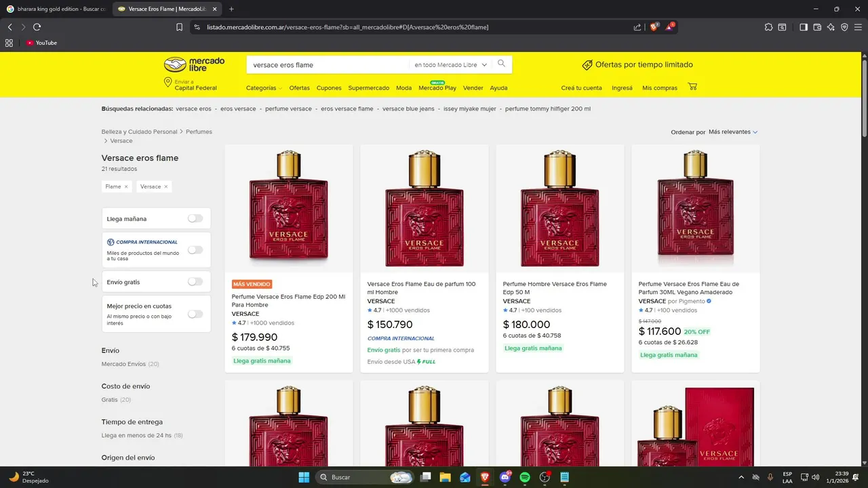
Task: Open a new browser tab
Action: (x=231, y=9)
